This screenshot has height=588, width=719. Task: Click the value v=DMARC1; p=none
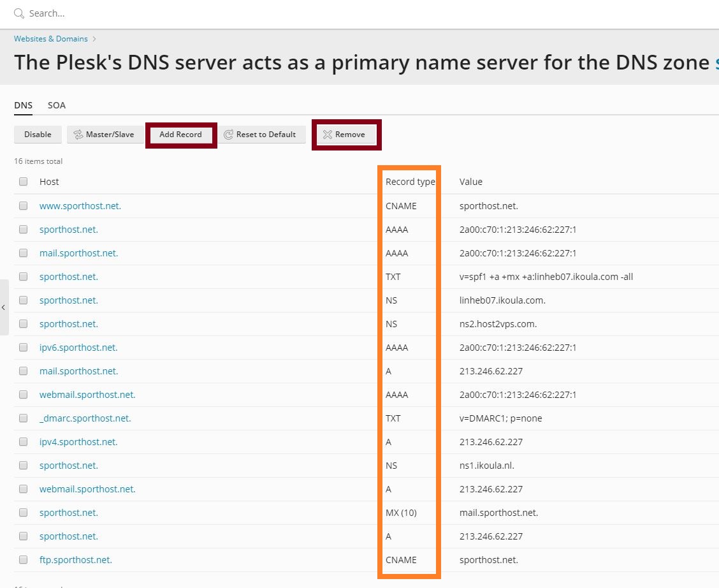(x=501, y=418)
